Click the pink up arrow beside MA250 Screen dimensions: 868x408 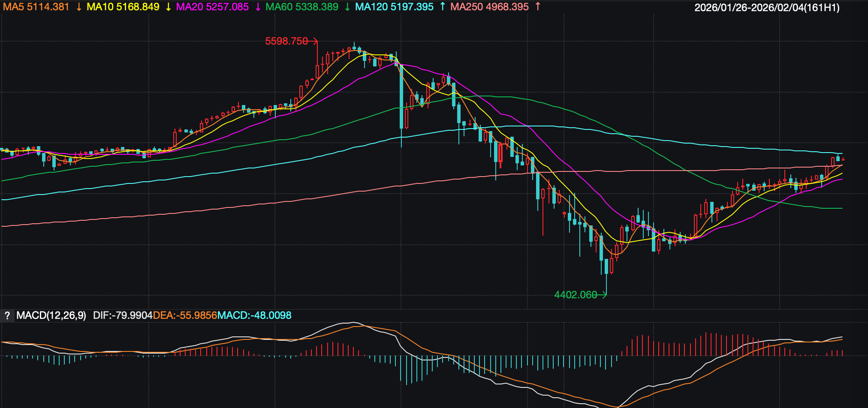[538, 7]
